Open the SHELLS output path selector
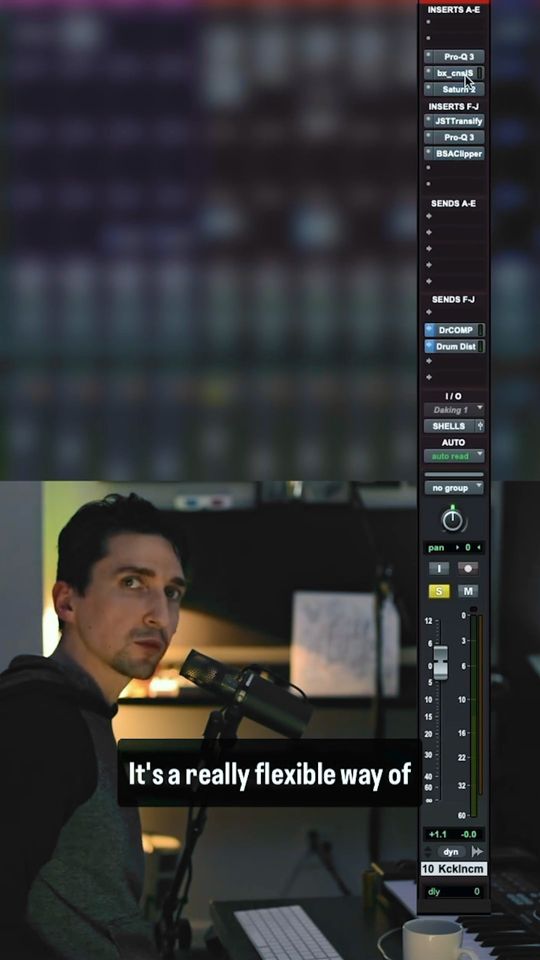540x960 pixels. [449, 426]
